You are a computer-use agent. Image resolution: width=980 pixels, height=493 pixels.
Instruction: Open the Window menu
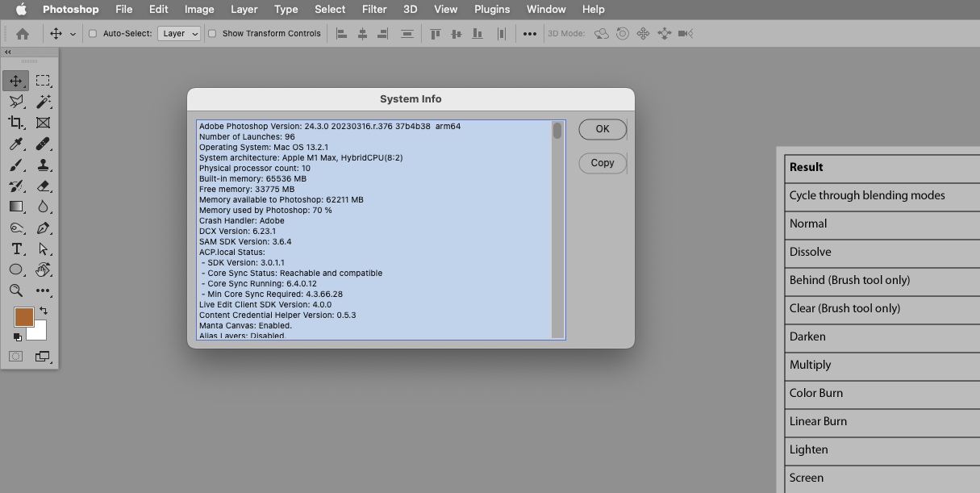tap(545, 9)
